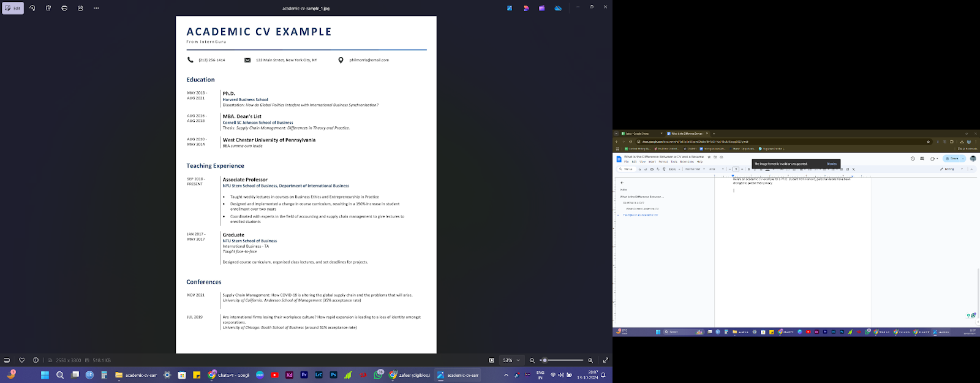This screenshot has width=980, height=383.
Task: Open Chrome downloads icon in toolbar
Action: point(962,142)
